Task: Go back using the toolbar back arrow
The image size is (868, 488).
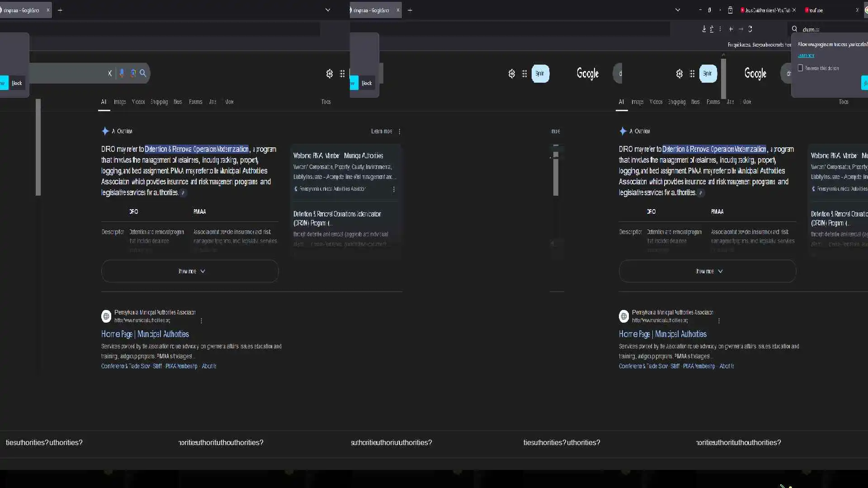Action: [731, 29]
